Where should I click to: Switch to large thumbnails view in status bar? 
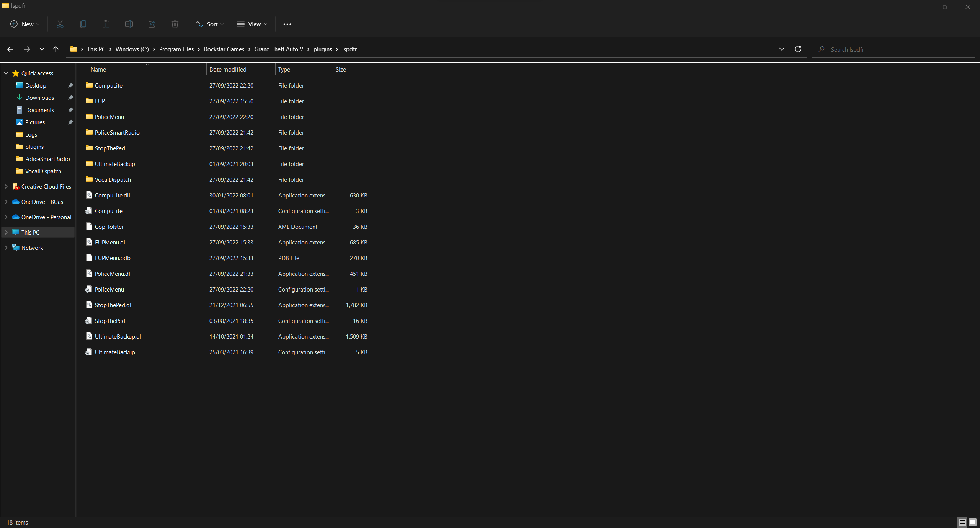tap(973, 522)
